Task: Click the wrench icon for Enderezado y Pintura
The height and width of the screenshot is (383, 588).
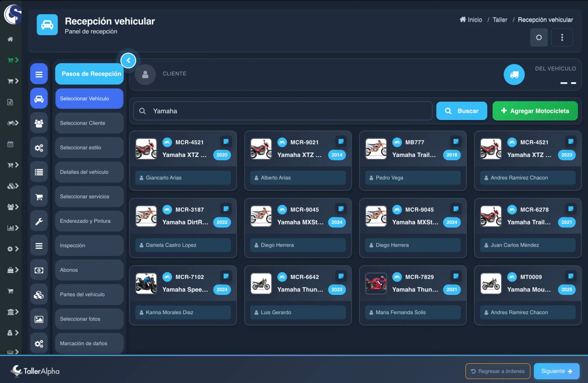Action: [39, 221]
